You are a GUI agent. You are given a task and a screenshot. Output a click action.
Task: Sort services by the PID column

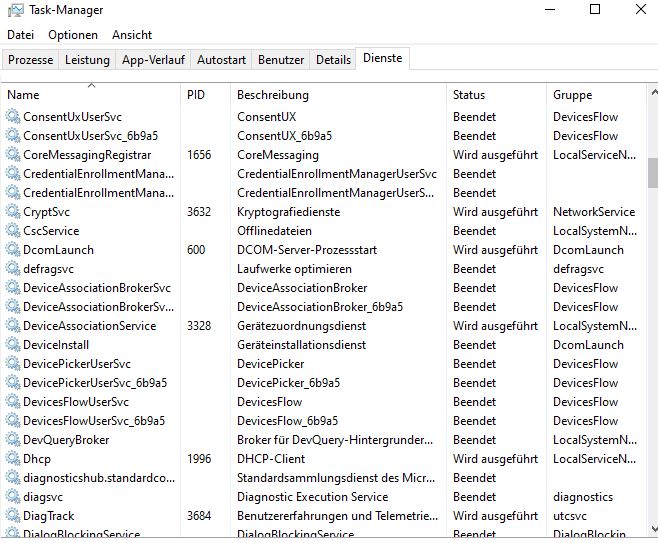pos(206,95)
